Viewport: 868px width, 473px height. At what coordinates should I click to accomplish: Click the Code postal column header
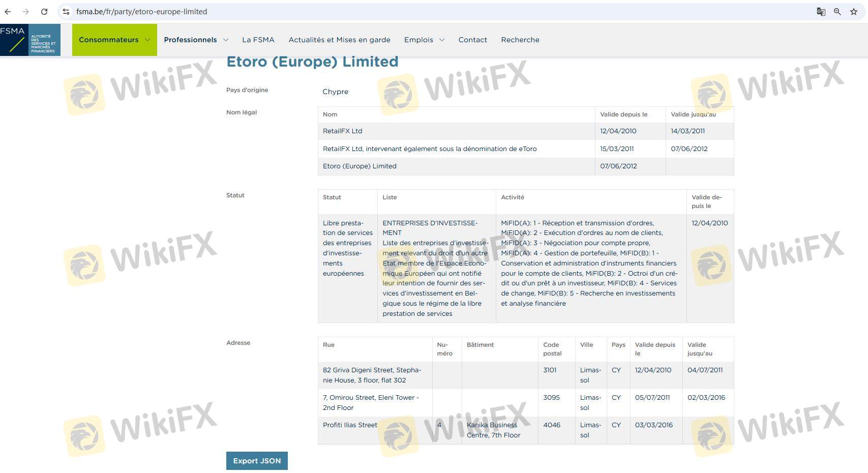pyautogui.click(x=552, y=349)
